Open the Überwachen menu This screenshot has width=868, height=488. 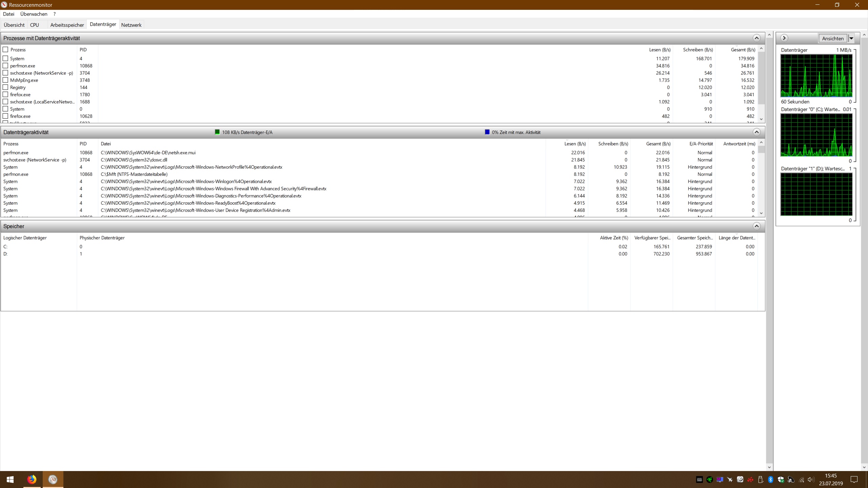click(x=34, y=14)
